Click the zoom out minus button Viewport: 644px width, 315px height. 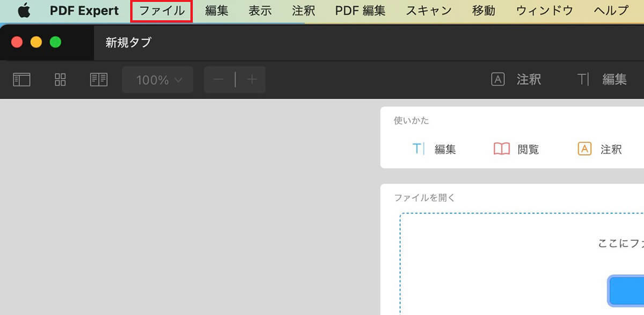pos(219,80)
